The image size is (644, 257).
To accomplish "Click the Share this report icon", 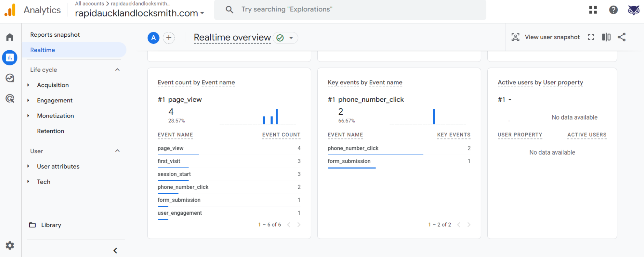I will [621, 37].
